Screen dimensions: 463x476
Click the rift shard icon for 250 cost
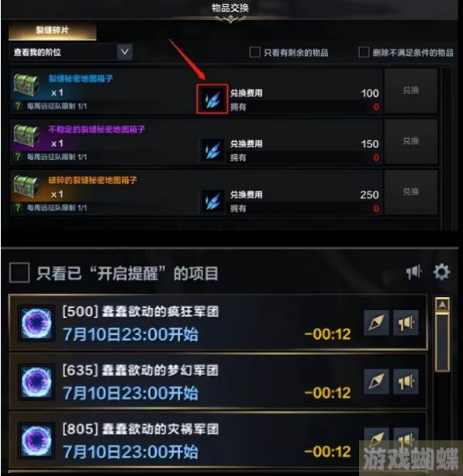click(212, 201)
